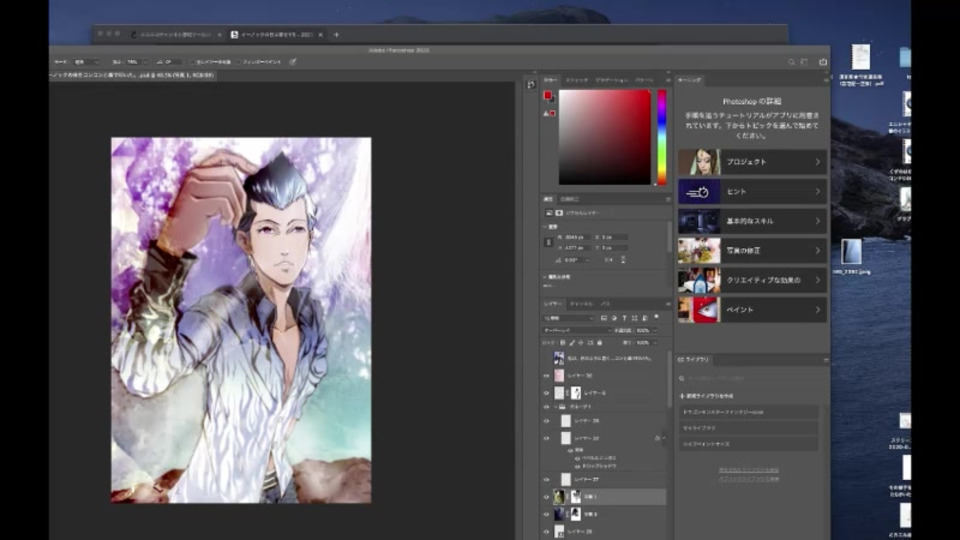This screenshot has width=960, height=540.
Task: Open the プロジェクト tutorial category
Action: coord(752,162)
